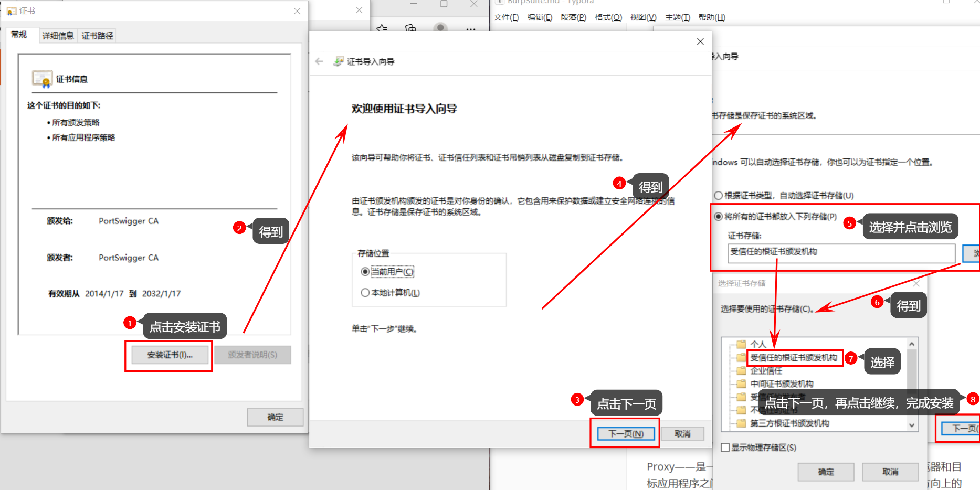Image resolution: width=980 pixels, height=490 pixels.
Task: Click the 证书存储 text field
Action: (841, 252)
